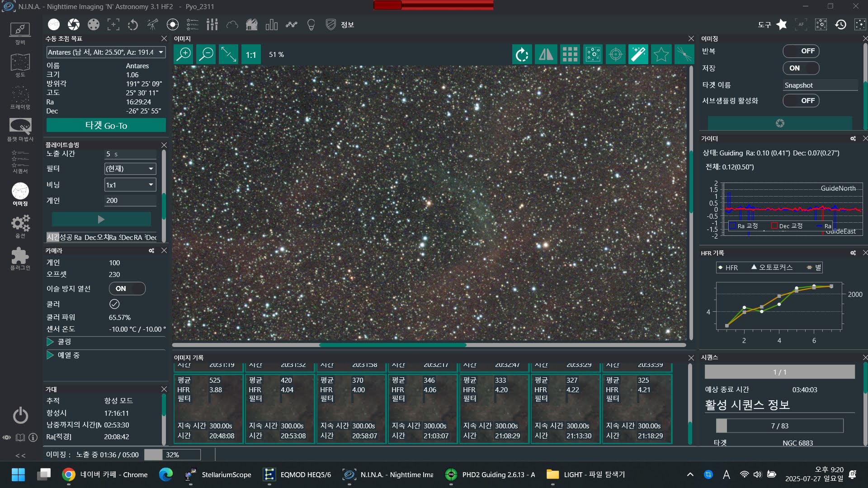Toggle the crosshair overlay icon
868x488 pixels.
[615, 55]
